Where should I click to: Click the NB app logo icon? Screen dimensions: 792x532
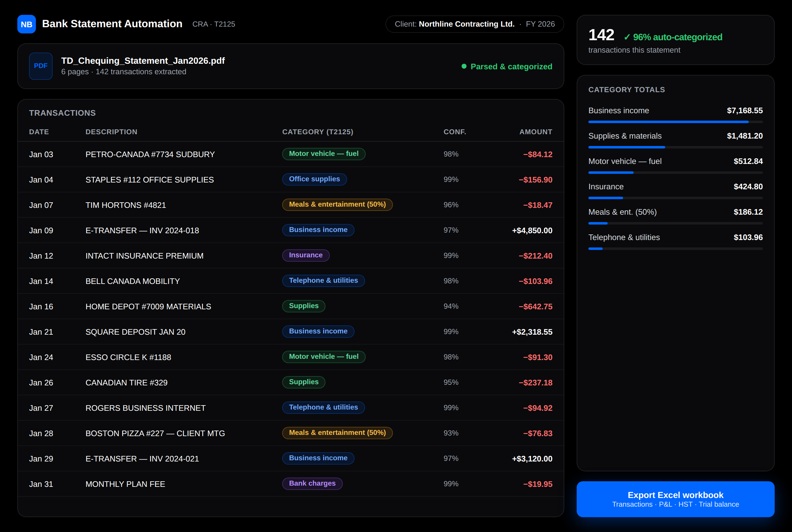click(27, 24)
